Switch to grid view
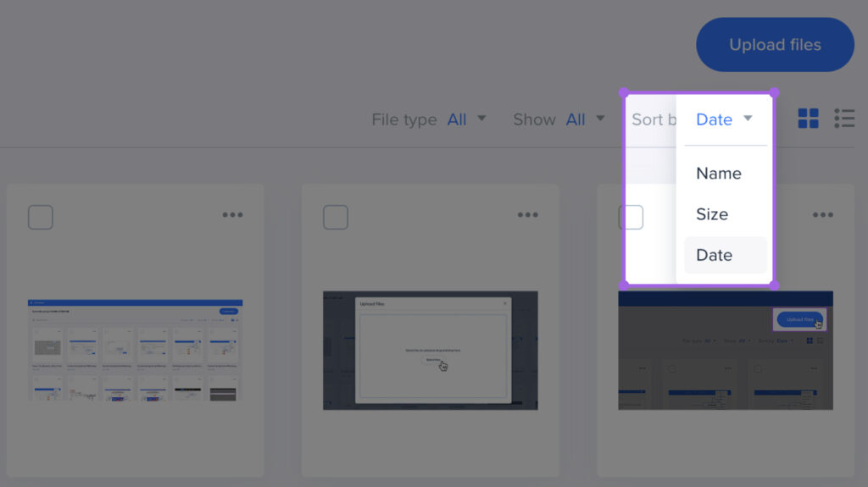The height and width of the screenshot is (487, 868). tap(808, 118)
